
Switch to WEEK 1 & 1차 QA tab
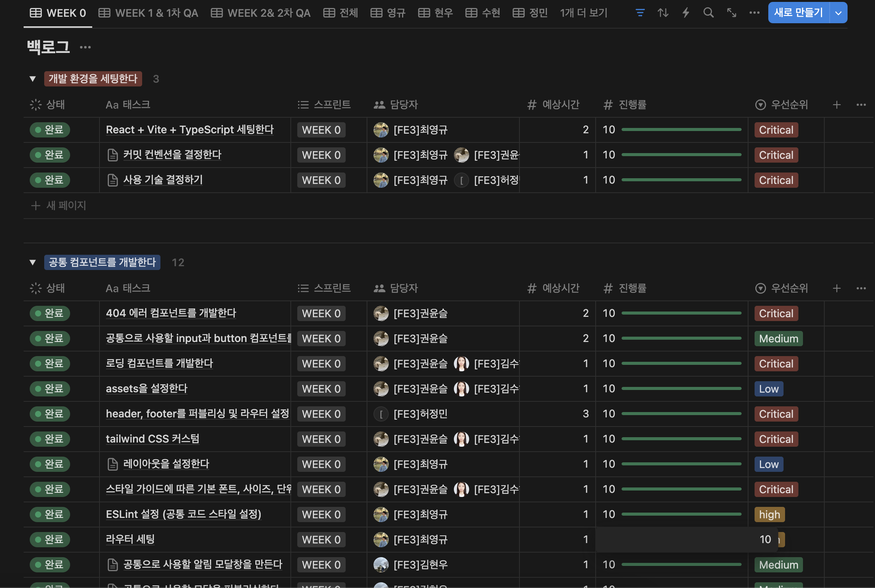(148, 13)
